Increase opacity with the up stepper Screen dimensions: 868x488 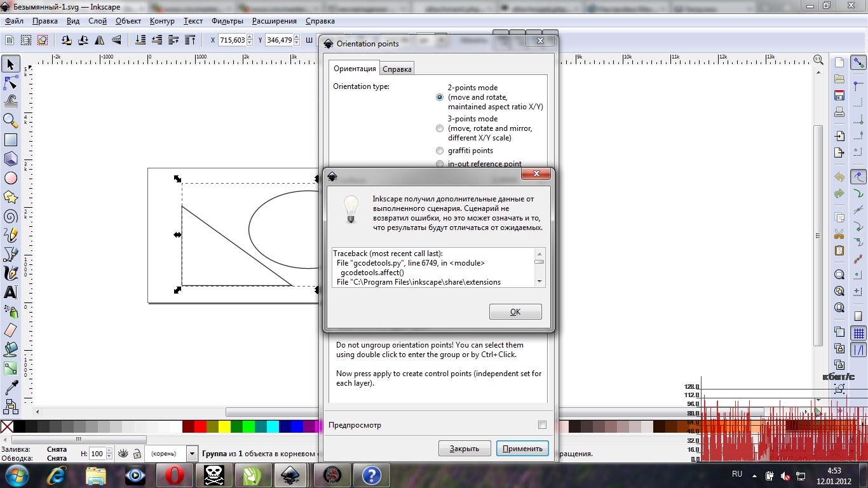tap(109, 451)
